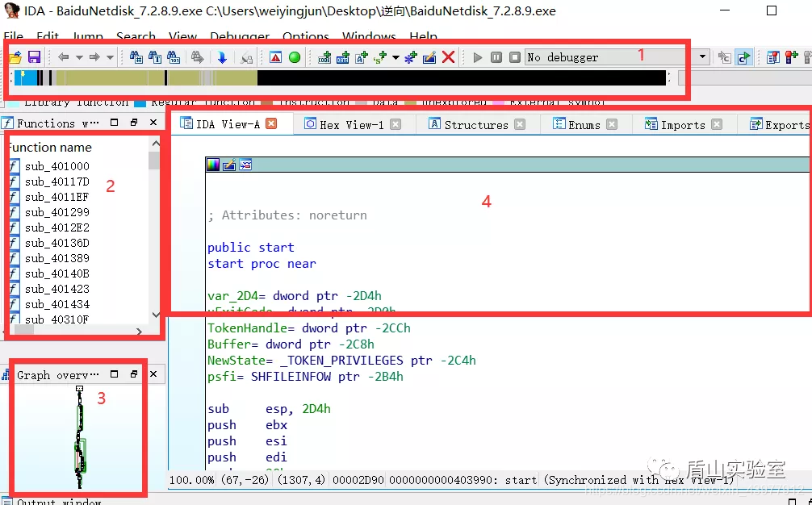Click the blue library region in navigation band

26,77
